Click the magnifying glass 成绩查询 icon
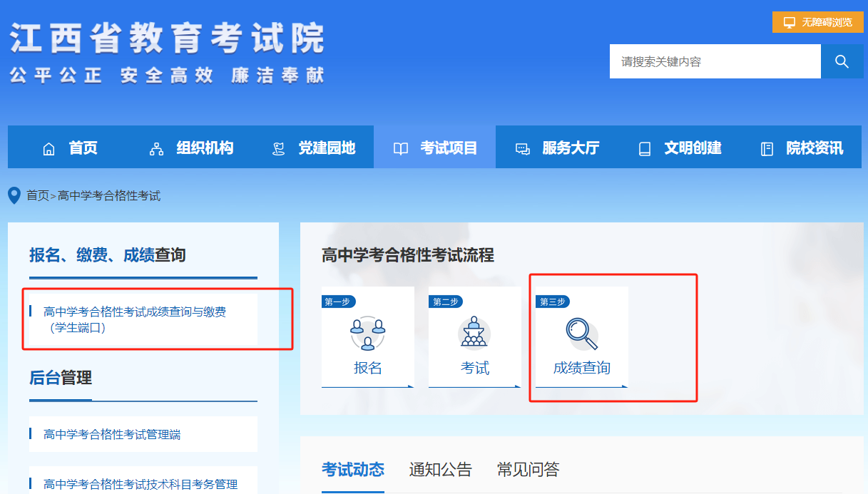868x494 pixels. 582,334
